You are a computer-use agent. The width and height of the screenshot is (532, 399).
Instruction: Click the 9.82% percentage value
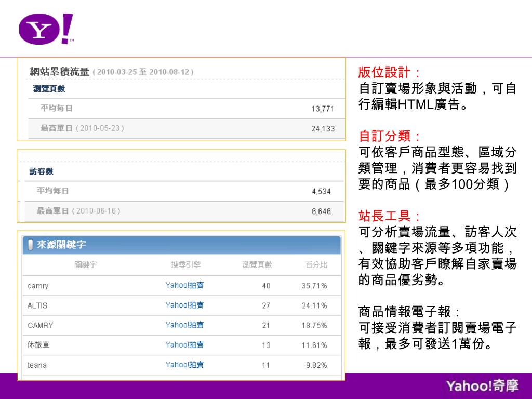point(316,365)
